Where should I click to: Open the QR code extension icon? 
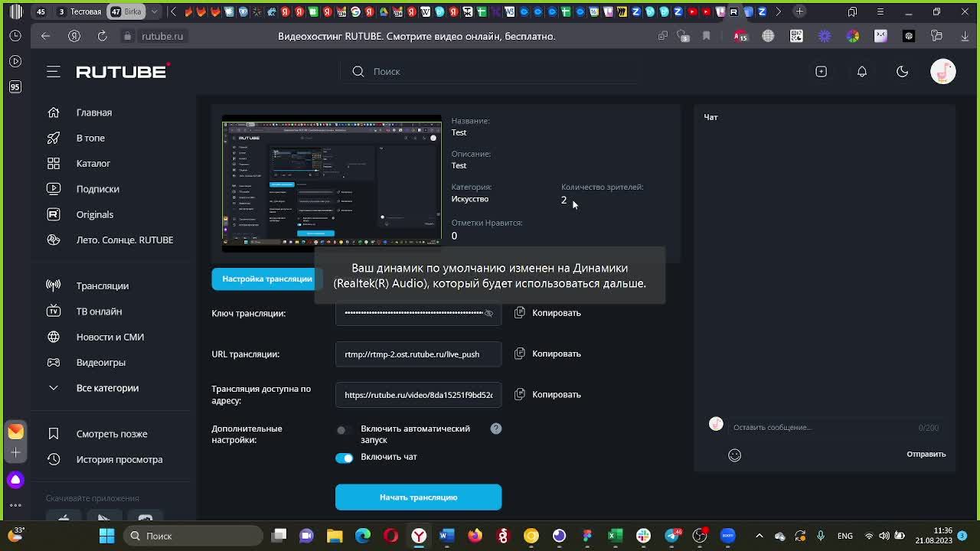coord(796,36)
